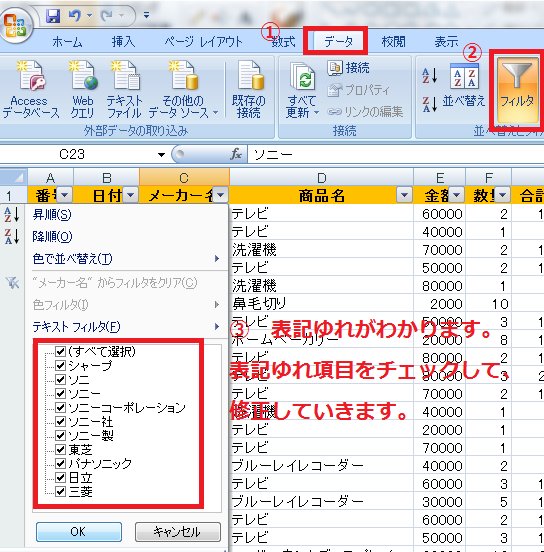Open filter dropdown for 番号 column
This screenshot has width=544, height=552.
coord(65,195)
